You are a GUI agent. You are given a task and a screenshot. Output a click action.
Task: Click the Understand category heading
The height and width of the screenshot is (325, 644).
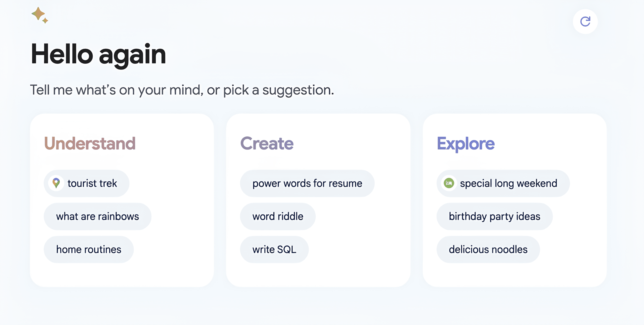[90, 143]
